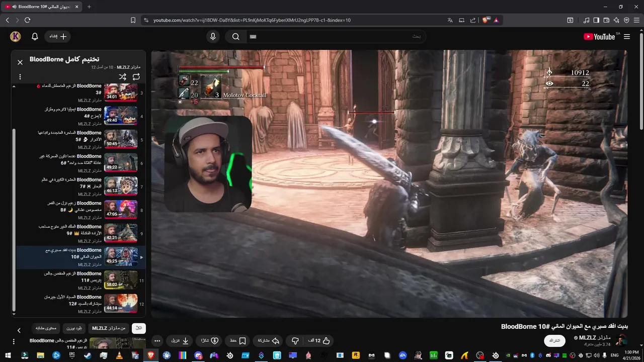Viewport: 644px width, 362px height.
Task: Open the on-screen keyboard in search box
Action: 253,37
